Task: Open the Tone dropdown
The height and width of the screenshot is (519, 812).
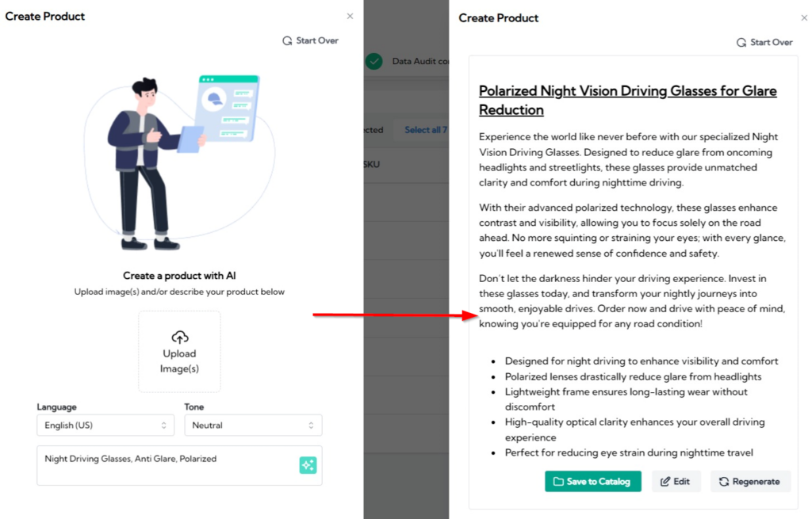Action: 253,425
